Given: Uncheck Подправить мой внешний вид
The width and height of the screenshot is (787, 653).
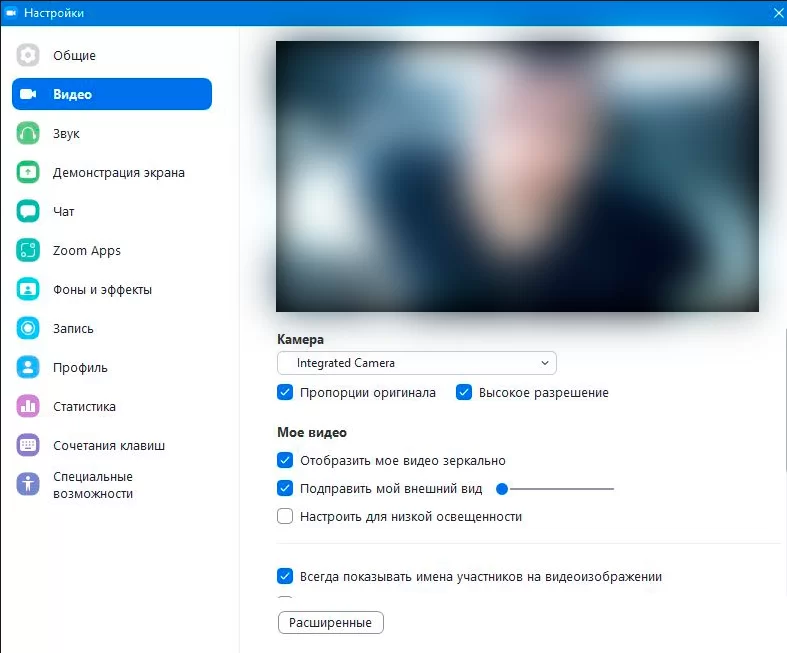Looking at the screenshot, I should 285,488.
